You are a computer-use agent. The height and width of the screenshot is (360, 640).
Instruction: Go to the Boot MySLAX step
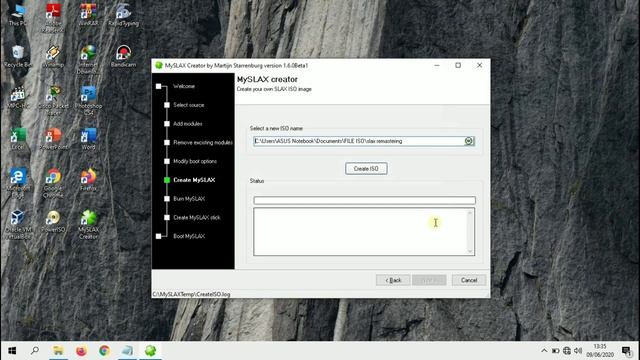point(189,236)
